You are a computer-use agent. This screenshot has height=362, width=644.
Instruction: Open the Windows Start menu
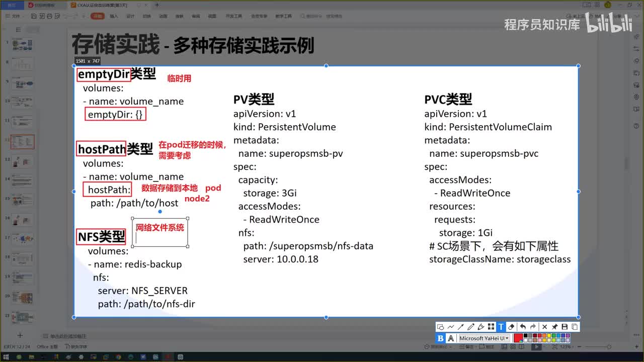pyautogui.click(x=7, y=356)
